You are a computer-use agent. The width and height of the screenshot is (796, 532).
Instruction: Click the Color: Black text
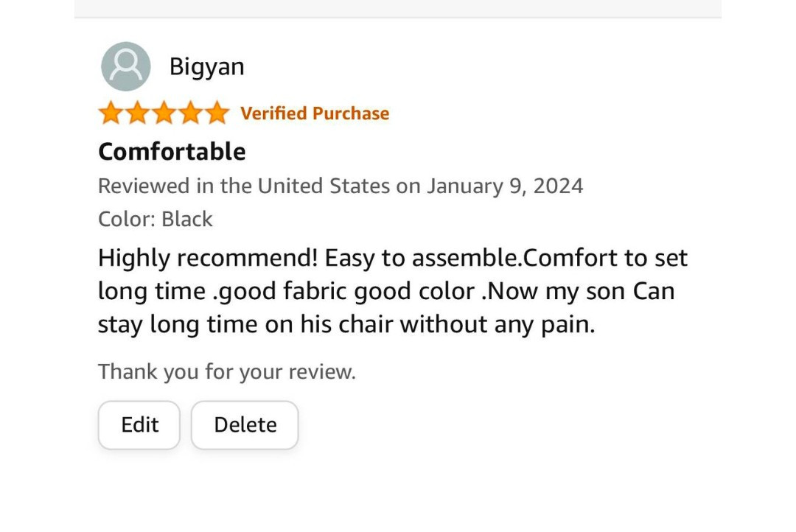point(156,220)
